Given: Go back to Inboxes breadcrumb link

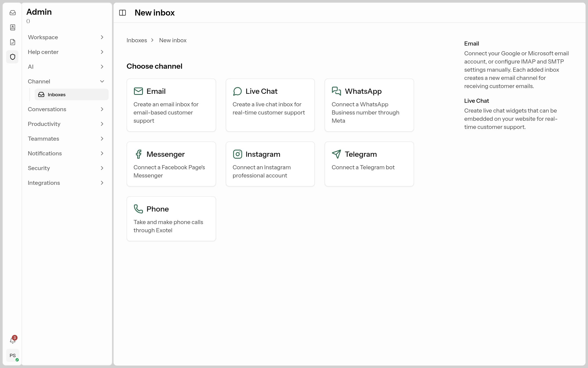Looking at the screenshot, I should point(137,40).
